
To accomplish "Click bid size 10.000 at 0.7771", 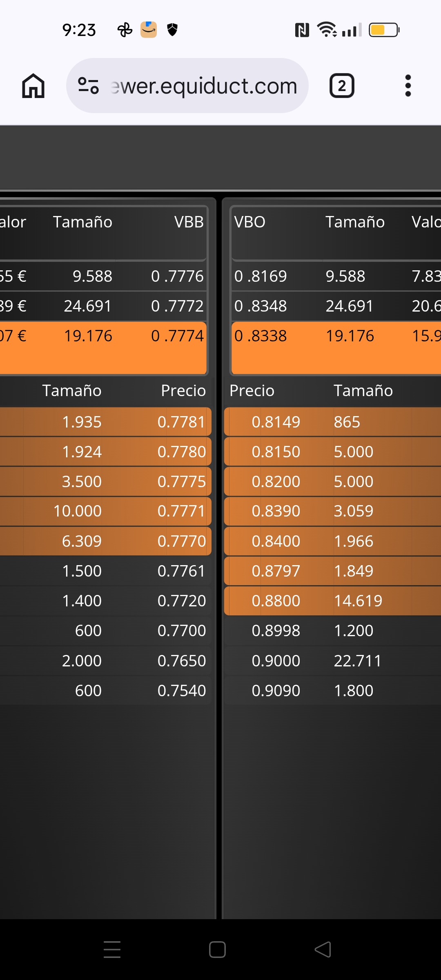I will click(x=78, y=511).
